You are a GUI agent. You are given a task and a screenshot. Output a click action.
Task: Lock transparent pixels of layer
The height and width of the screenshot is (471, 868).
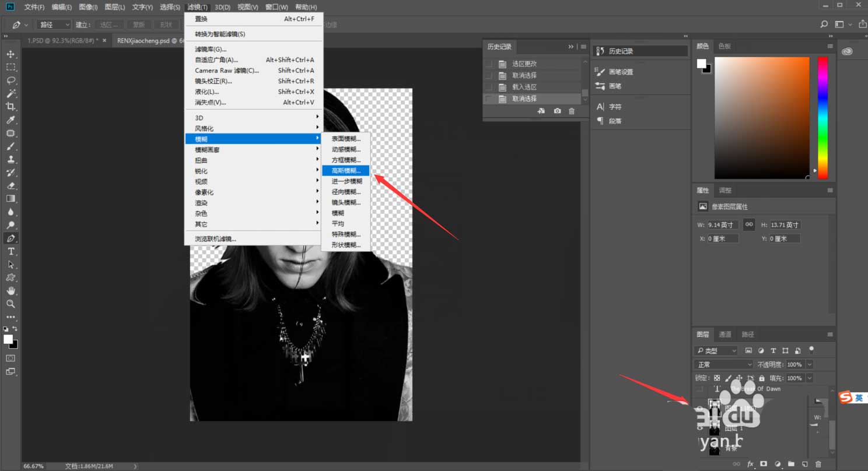717,378
